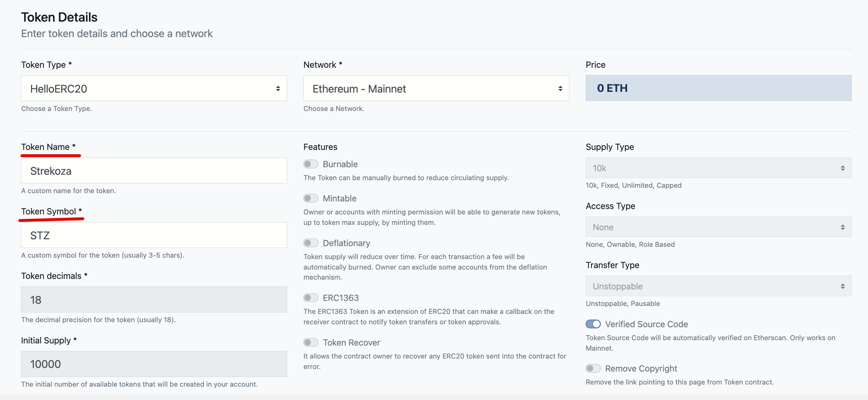Enable the Token Recover toggle
Screen dimensions: 868x400
pos(310,343)
